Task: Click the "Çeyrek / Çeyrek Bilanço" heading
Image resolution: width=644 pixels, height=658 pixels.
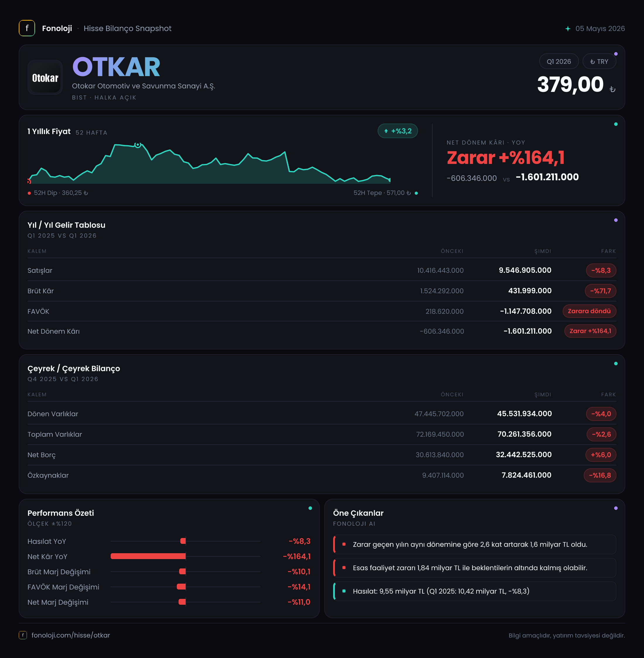Action: (74, 369)
